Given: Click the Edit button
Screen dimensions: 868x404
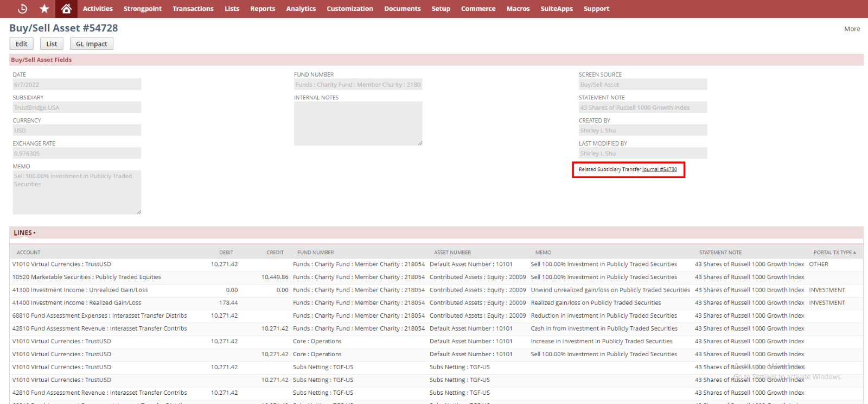Looking at the screenshot, I should 21,44.
